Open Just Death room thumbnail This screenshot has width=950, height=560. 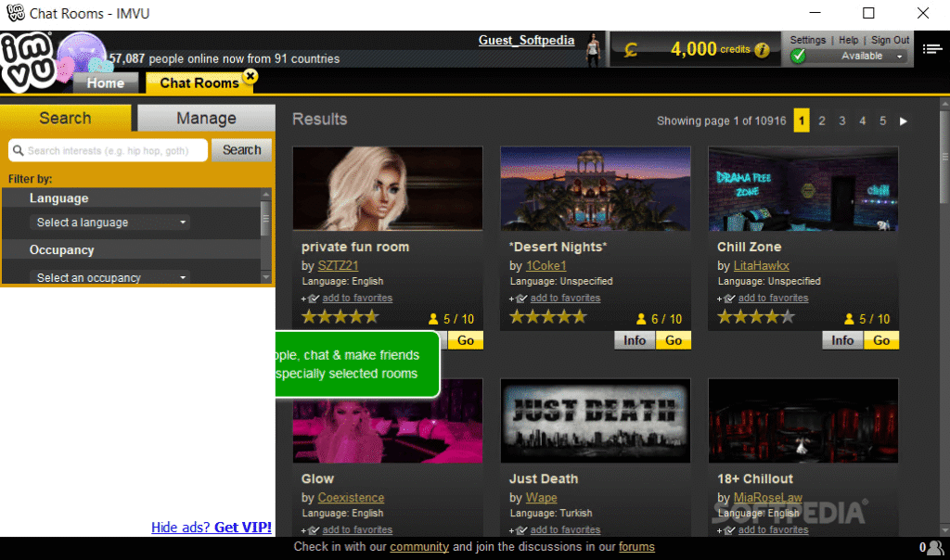click(x=596, y=421)
